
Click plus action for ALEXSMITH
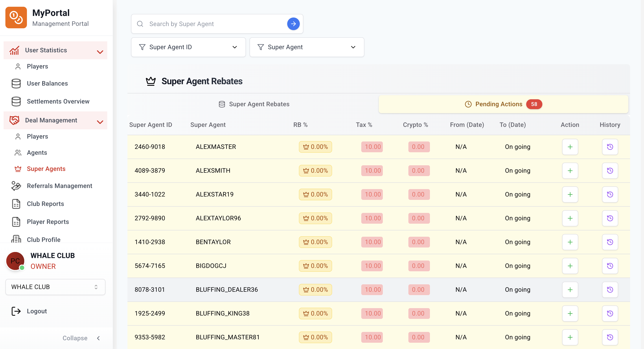pyautogui.click(x=570, y=171)
